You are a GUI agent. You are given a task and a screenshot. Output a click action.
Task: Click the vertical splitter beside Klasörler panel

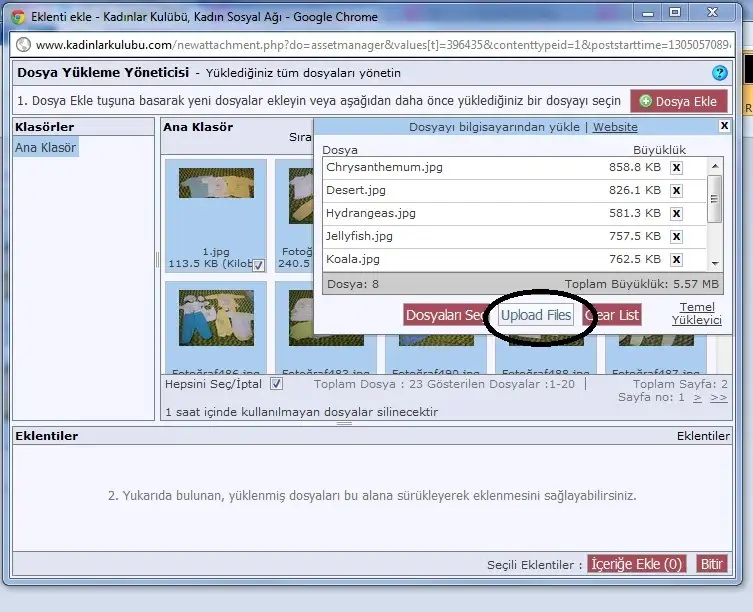point(158,260)
